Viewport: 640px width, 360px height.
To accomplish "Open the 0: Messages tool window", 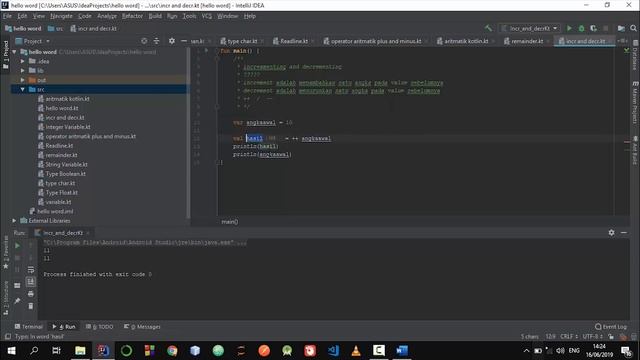I will [x=142, y=327].
